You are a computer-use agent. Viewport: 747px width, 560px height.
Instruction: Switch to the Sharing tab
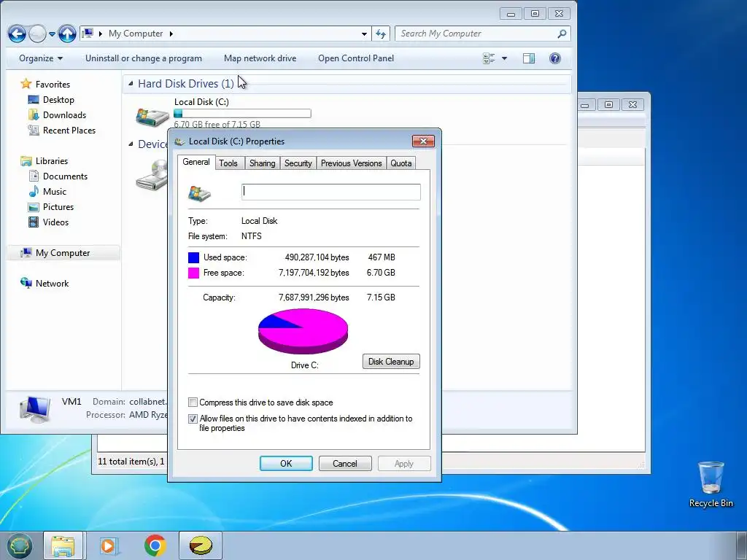coord(262,163)
